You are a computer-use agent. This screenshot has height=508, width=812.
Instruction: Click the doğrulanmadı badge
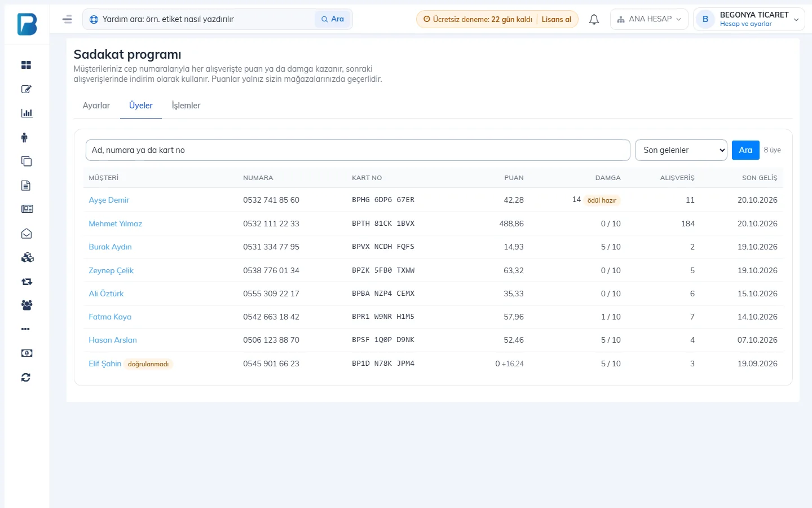pos(148,364)
